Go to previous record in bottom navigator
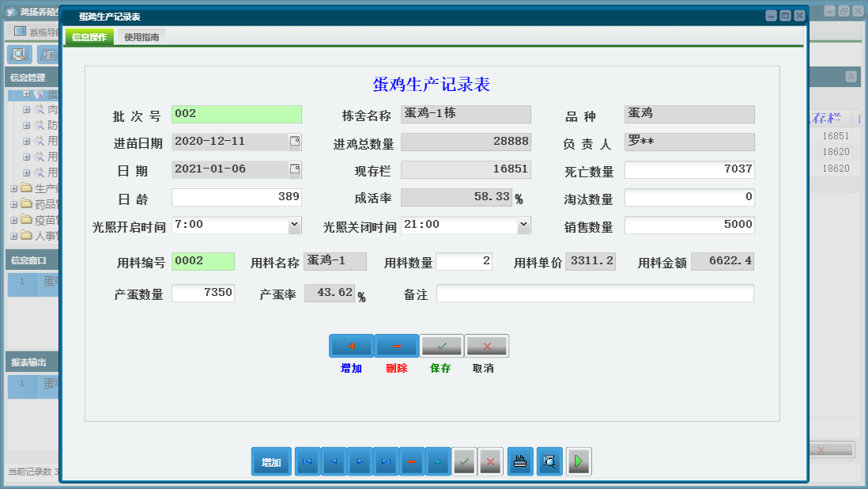This screenshot has width=868, height=489. [334, 461]
